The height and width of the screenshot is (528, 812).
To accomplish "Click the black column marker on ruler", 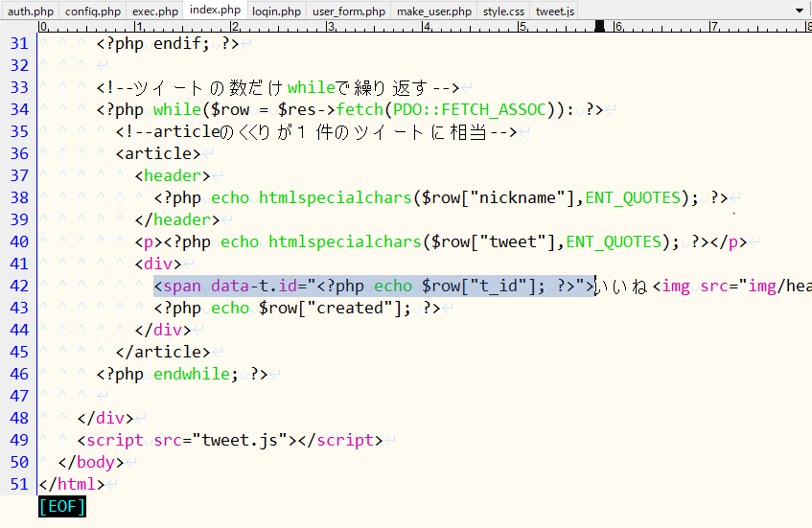I will [599, 27].
